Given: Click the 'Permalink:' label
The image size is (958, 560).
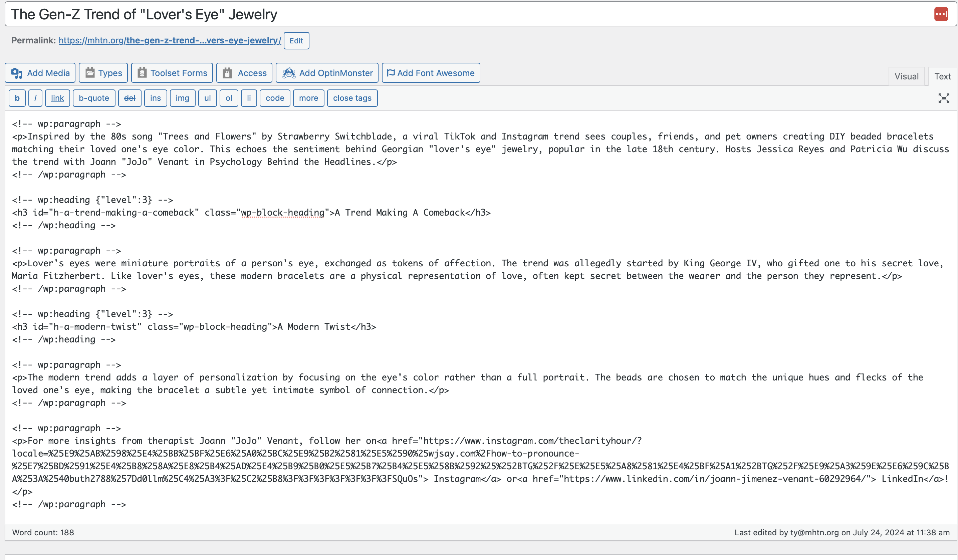Looking at the screenshot, I should point(33,40).
